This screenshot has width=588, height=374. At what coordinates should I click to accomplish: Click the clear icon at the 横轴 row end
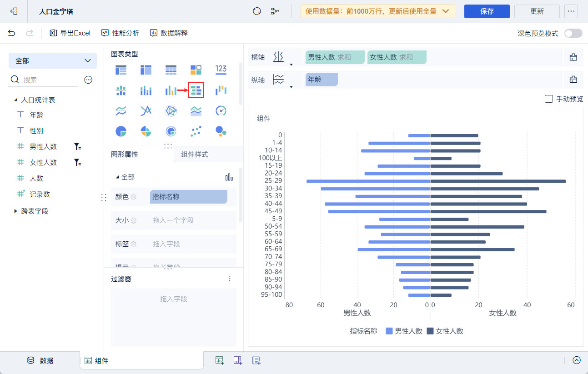[x=573, y=57]
